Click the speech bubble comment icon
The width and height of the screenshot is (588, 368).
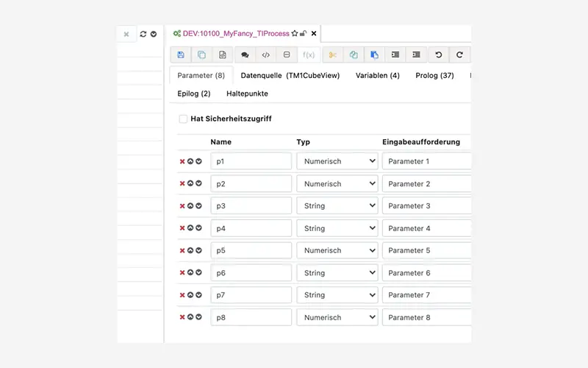coord(245,55)
